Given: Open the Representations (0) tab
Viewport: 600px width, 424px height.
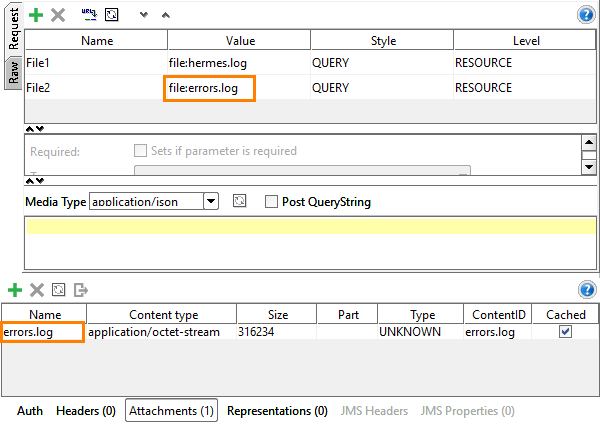Looking at the screenshot, I should point(277,411).
